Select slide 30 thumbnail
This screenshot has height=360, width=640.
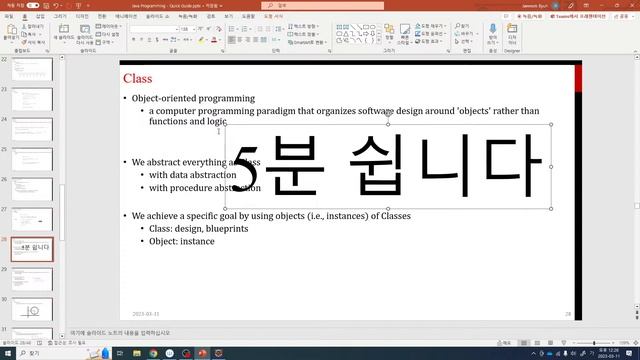coord(32,309)
